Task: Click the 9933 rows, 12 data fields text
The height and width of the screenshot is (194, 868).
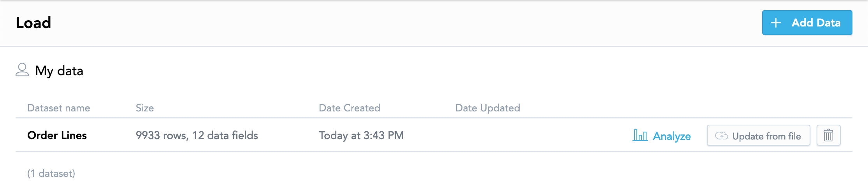Action: [197, 135]
